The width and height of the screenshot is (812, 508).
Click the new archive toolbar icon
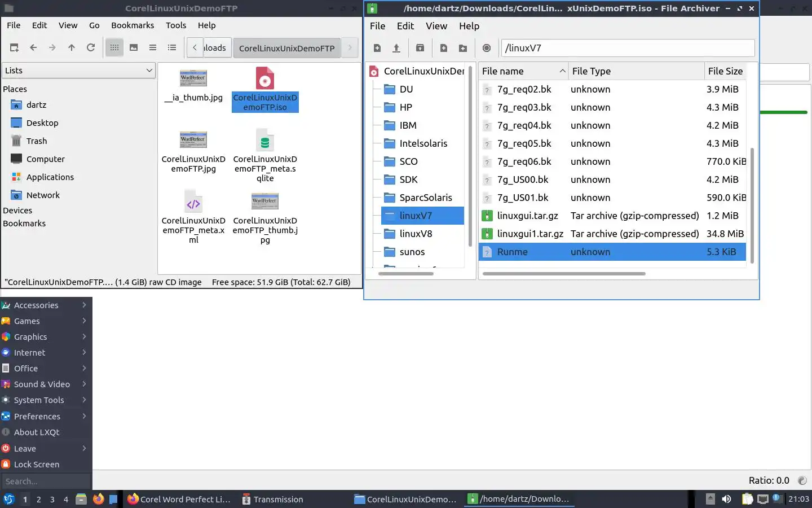377,48
